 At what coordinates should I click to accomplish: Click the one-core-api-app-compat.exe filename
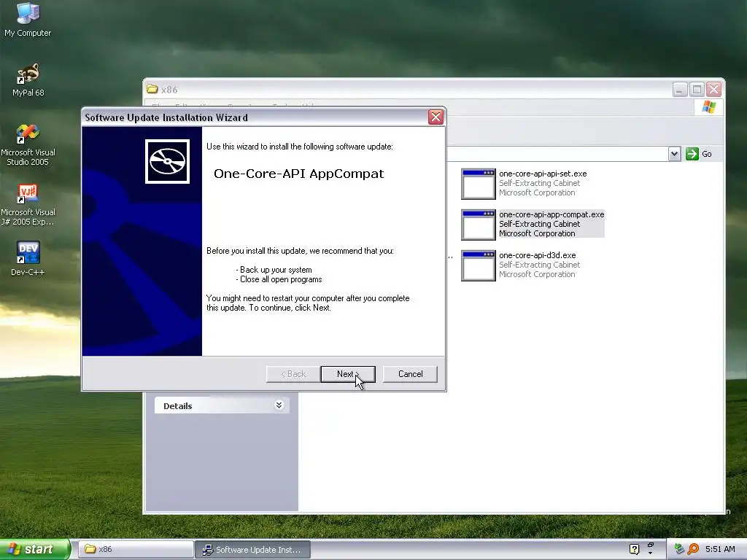[551, 215]
